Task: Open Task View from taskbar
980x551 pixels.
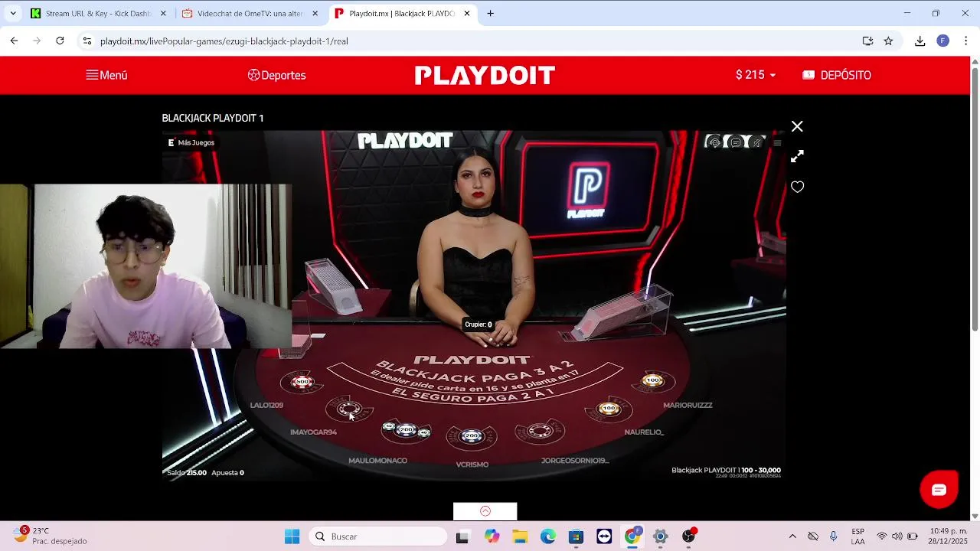Action: click(462, 537)
